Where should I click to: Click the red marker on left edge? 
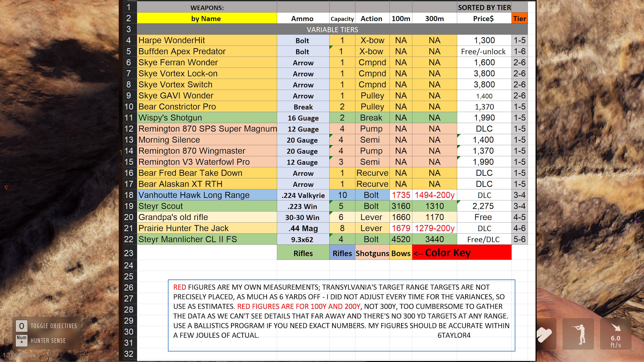pos(6,188)
